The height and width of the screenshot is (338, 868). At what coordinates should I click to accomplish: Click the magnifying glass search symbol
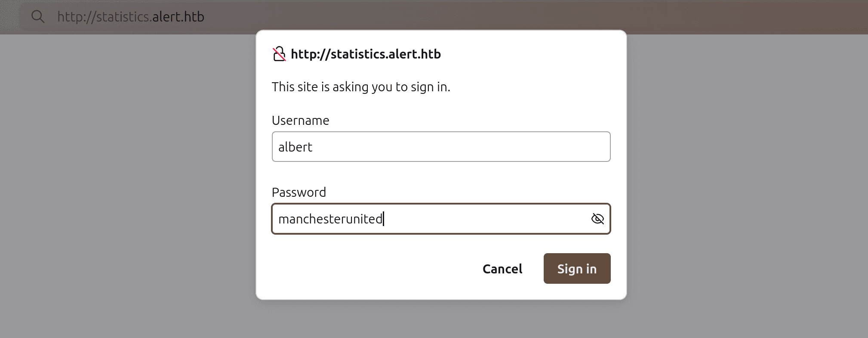(38, 16)
